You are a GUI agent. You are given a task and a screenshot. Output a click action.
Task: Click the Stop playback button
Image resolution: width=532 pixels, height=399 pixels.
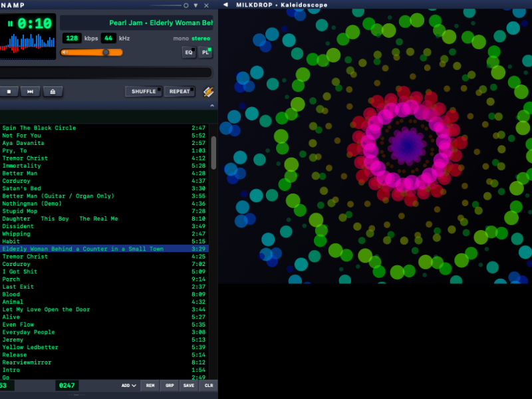click(x=9, y=92)
